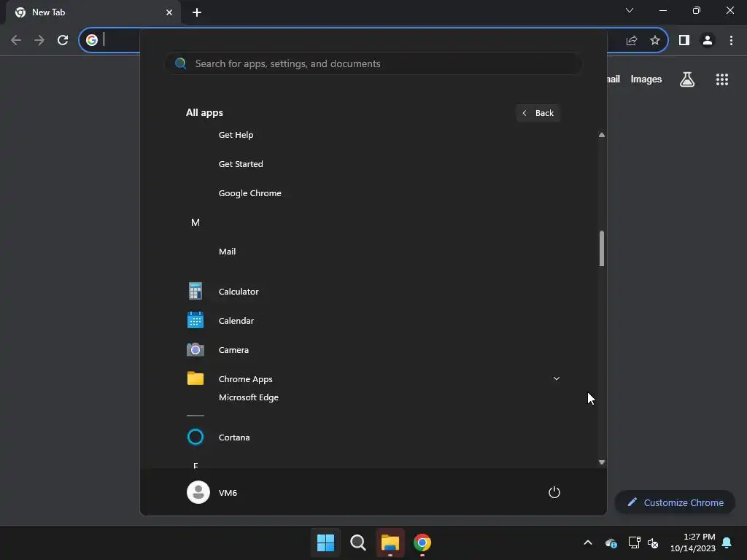Open the Images link in Chrome
The height and width of the screenshot is (560, 747).
(646, 79)
